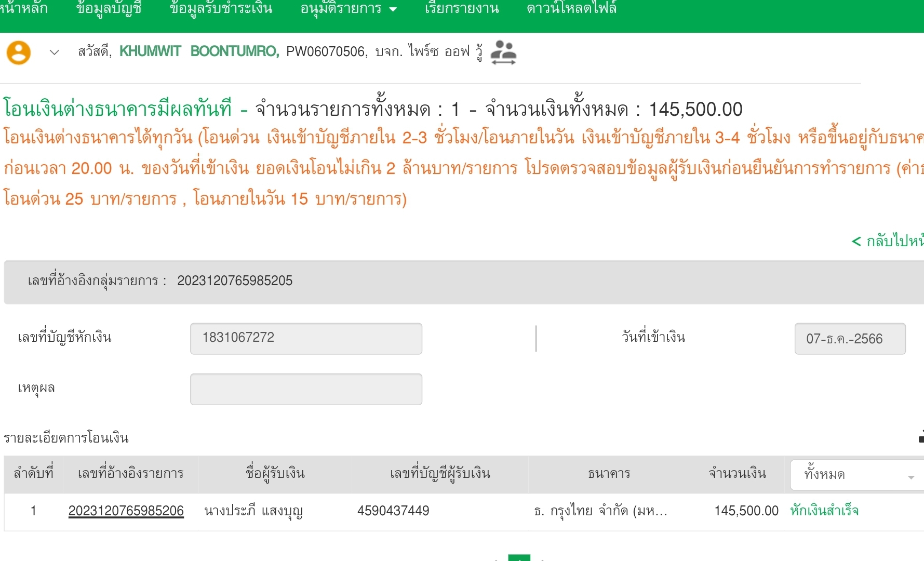Expand the chevron beside the profile avatar

pyautogui.click(x=54, y=52)
